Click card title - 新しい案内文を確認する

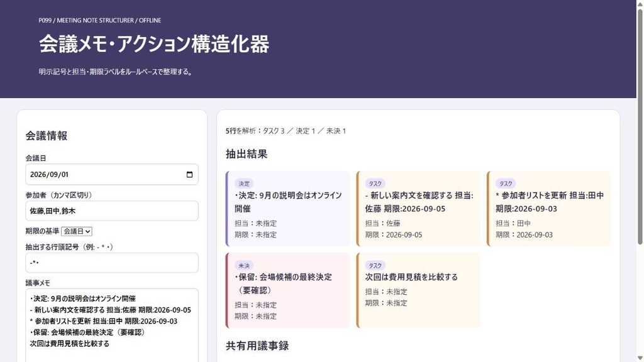(x=419, y=202)
